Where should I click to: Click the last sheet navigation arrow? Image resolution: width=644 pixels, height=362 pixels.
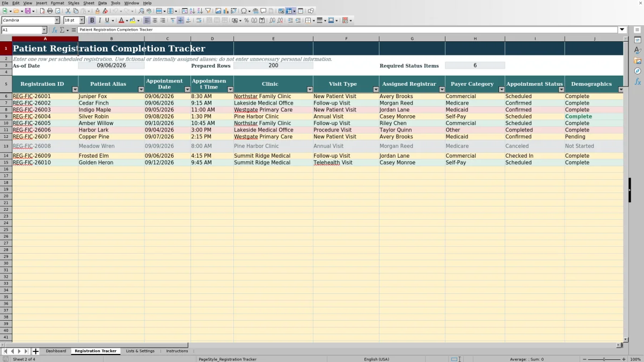click(26, 351)
